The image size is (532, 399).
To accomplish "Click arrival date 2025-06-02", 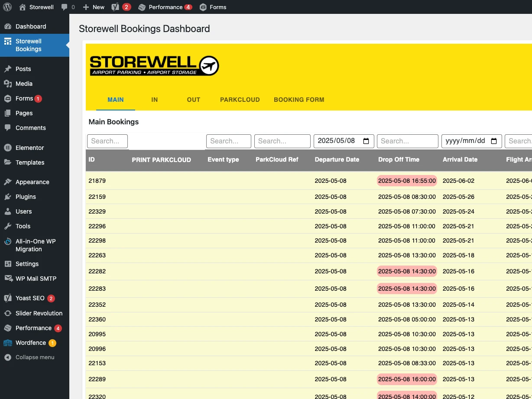I will click(458, 181).
